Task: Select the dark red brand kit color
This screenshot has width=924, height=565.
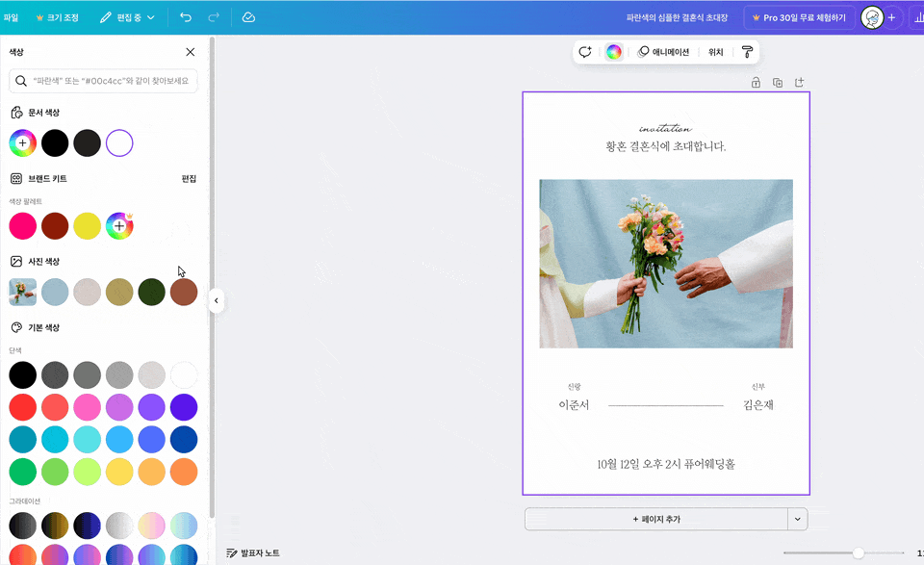Action: [x=55, y=226]
